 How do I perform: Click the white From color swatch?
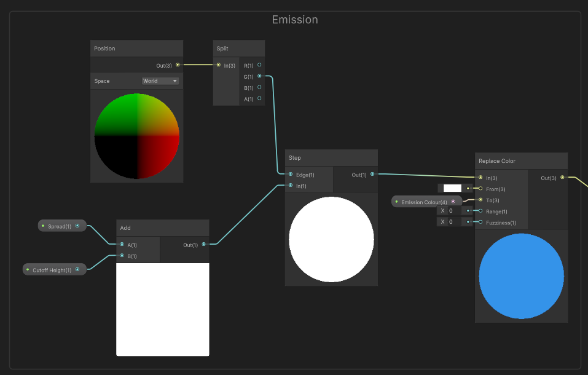point(452,188)
